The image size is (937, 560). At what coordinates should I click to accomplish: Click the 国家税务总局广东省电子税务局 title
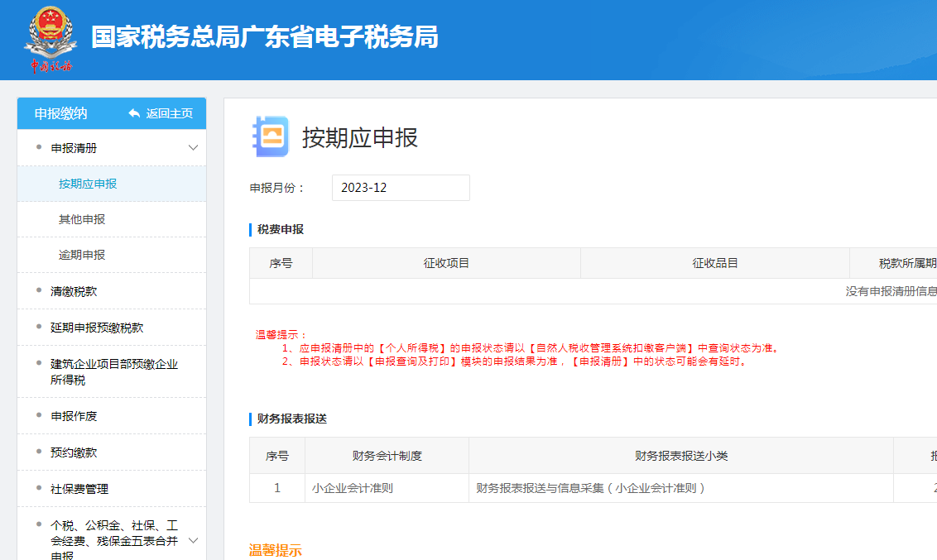pyautogui.click(x=265, y=37)
